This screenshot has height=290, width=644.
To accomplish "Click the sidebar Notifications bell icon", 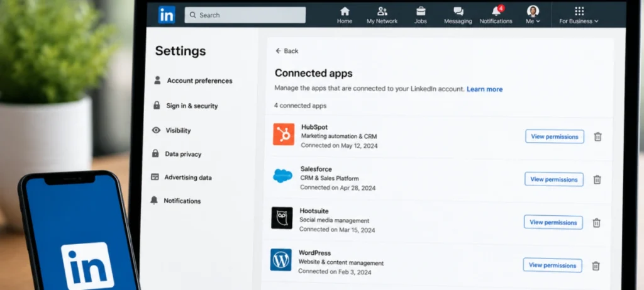I will tap(154, 200).
